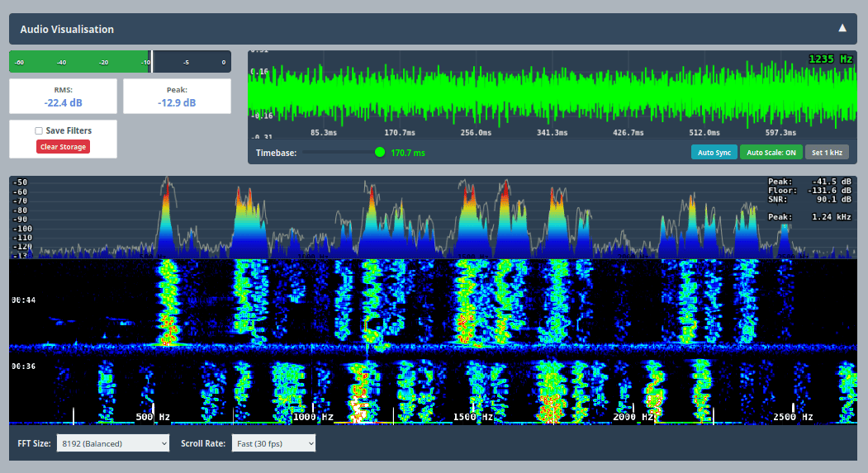Click the 341.3ms label on oscilloscope
Image resolution: width=868 pixels, height=473 pixels.
pyautogui.click(x=552, y=133)
